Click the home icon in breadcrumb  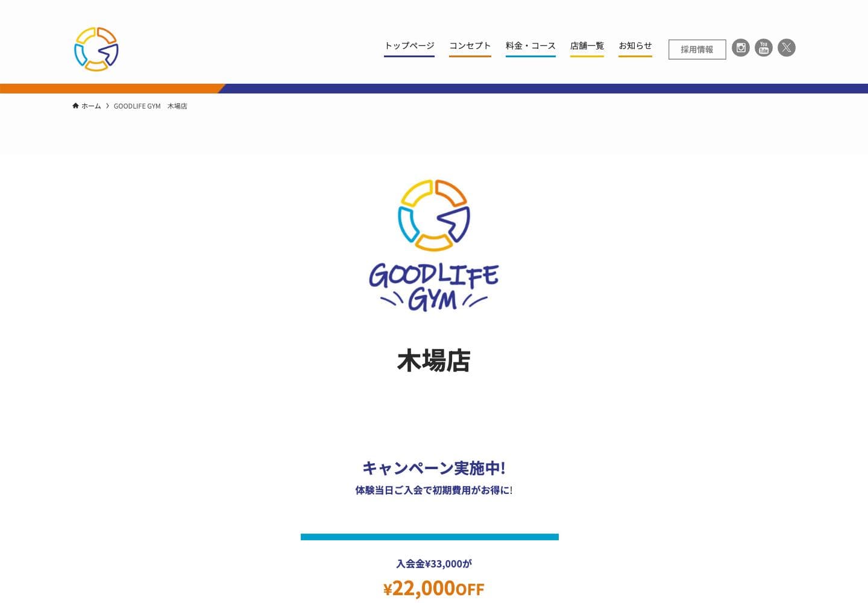pyautogui.click(x=75, y=106)
